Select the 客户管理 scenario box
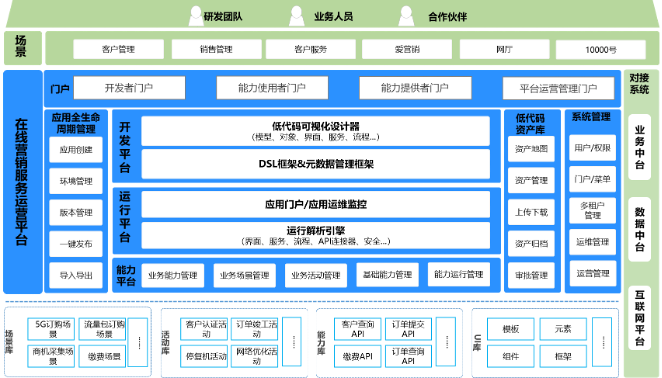The image size is (662, 378). click(118, 49)
